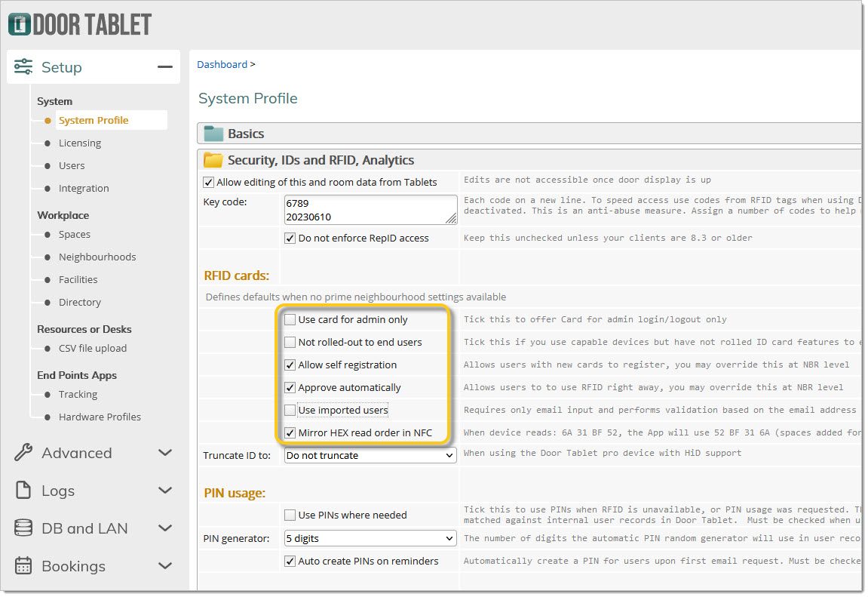The width and height of the screenshot is (868, 597).
Task: Open the Truncate ID to dropdown
Action: click(370, 456)
